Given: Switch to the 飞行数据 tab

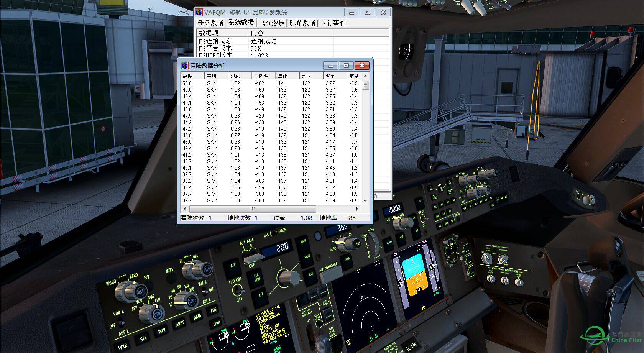Looking at the screenshot, I should 272,23.
